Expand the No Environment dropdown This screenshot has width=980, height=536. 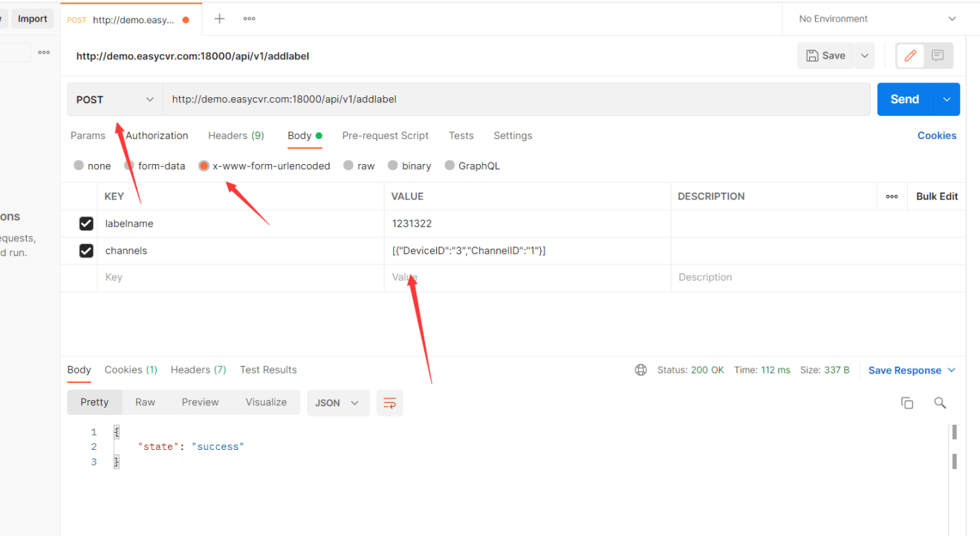(877, 19)
